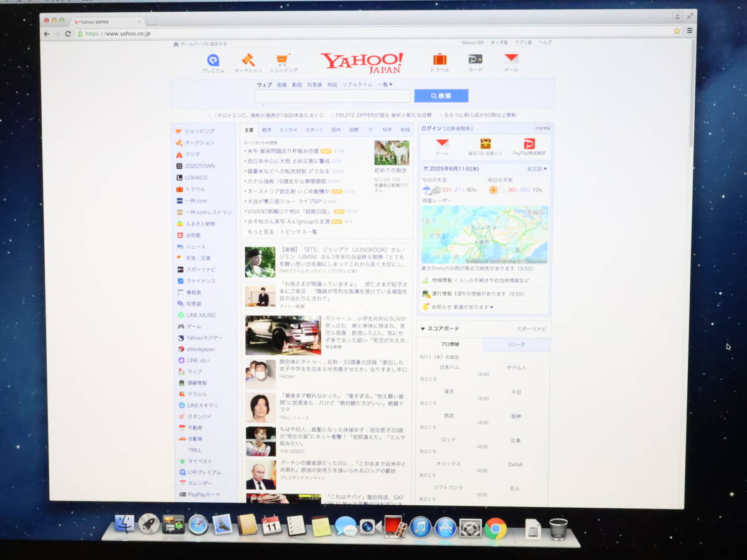Open the ヘルプ link at top

click(x=545, y=42)
